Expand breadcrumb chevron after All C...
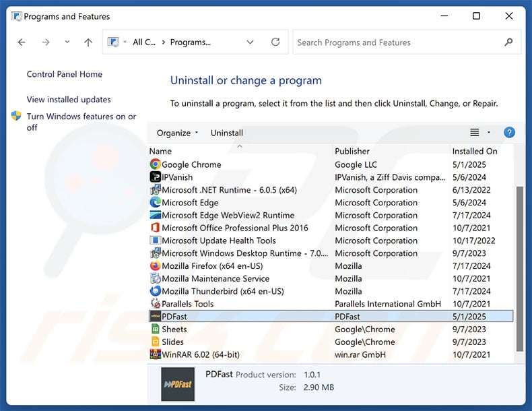 pos(164,42)
